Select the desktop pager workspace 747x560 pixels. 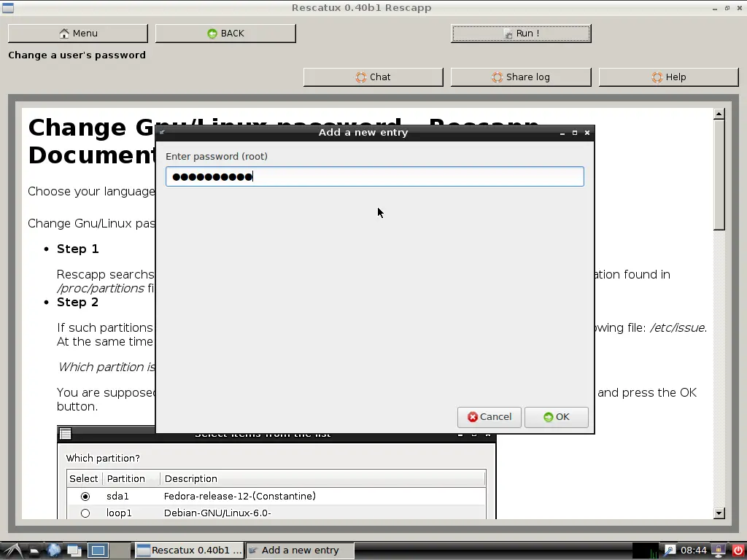[x=98, y=551]
